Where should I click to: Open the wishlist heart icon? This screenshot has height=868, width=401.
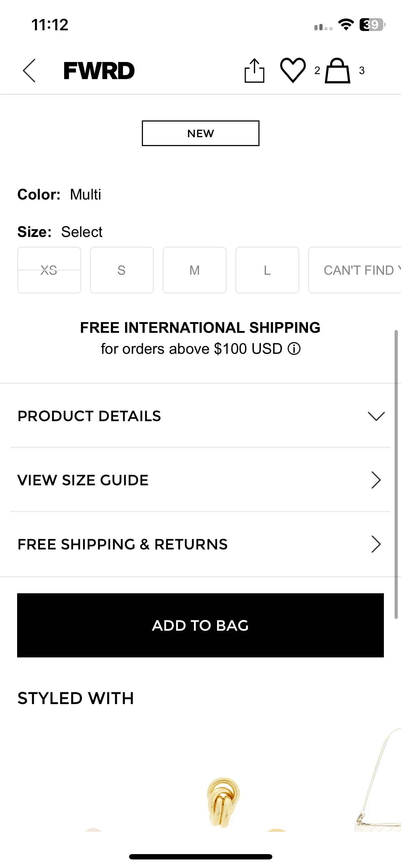pos(293,70)
